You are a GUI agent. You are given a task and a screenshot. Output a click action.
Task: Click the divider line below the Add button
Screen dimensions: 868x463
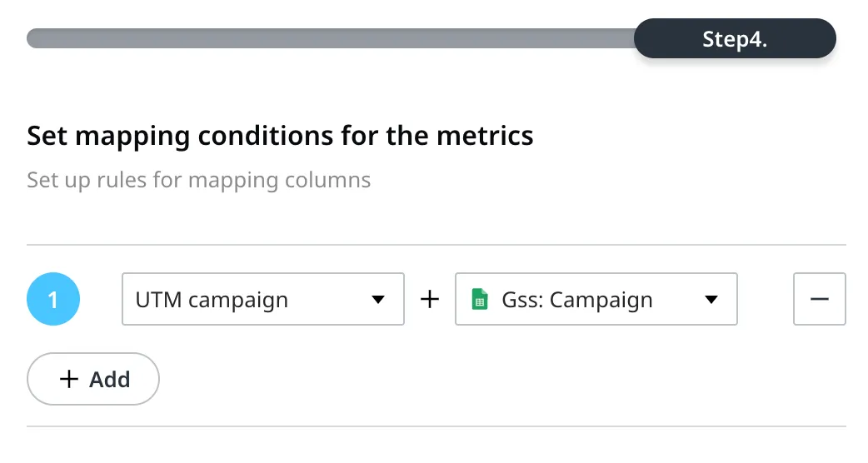(436, 426)
